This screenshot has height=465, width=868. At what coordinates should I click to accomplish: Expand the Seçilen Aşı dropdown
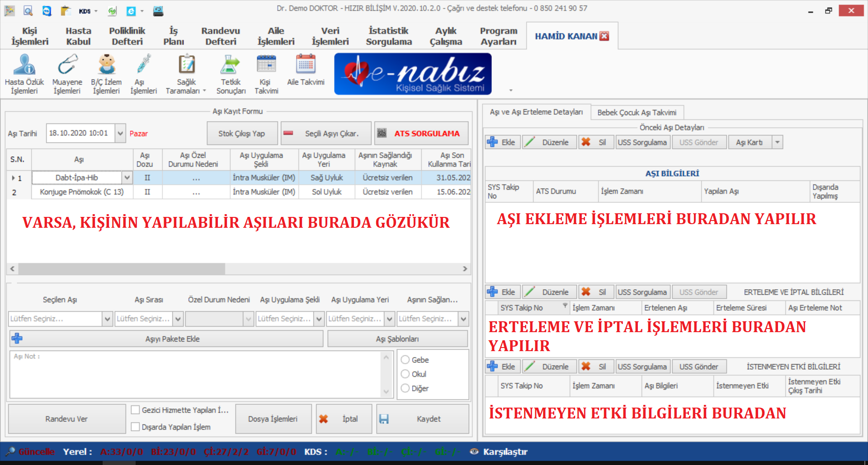(x=108, y=319)
